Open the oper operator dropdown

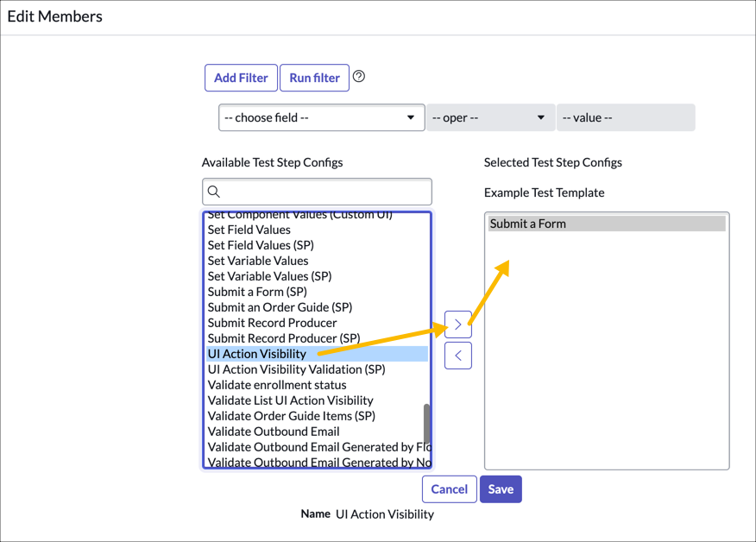pos(489,117)
